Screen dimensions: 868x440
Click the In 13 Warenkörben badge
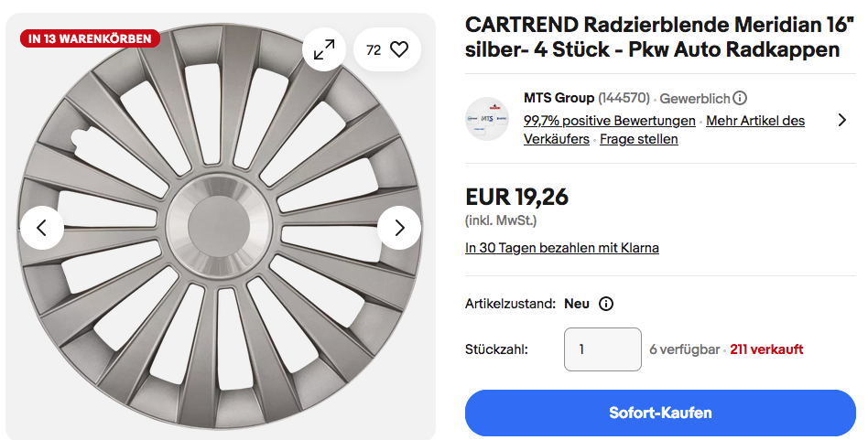coord(91,38)
